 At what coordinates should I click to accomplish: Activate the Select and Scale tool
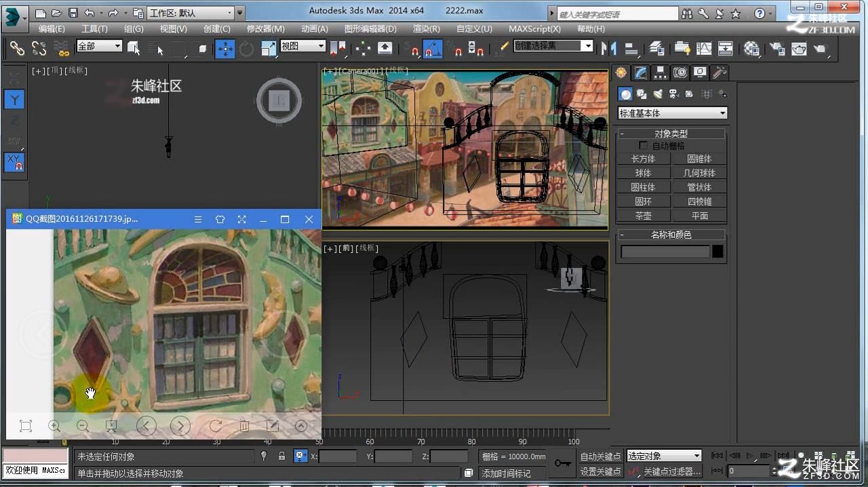(x=269, y=48)
